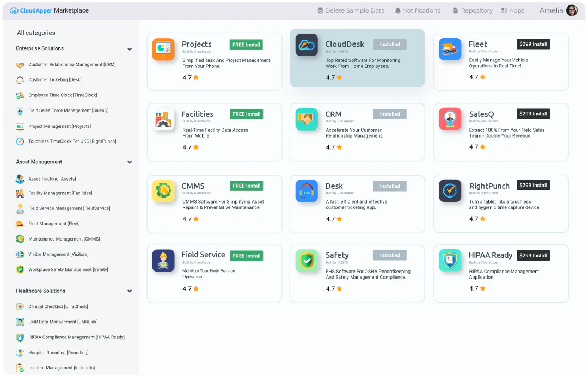Open the CloudDesk app icon
This screenshot has height=376, width=588.
(x=307, y=45)
